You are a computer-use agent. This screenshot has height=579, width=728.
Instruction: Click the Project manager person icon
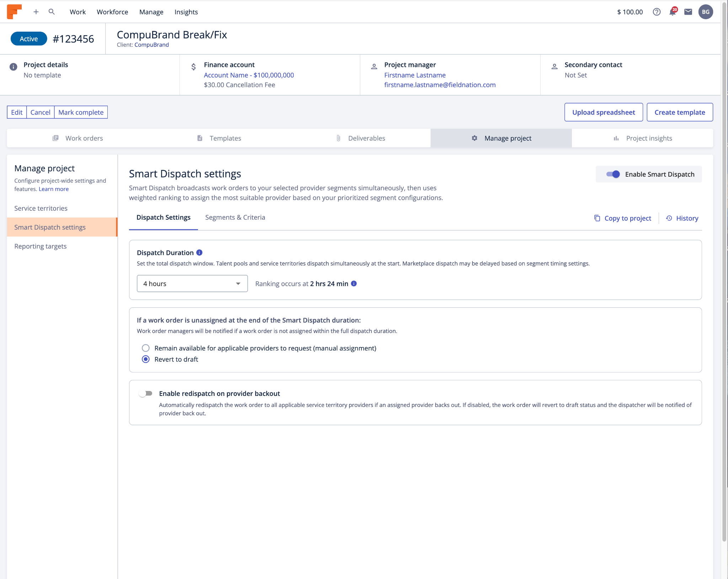[x=374, y=66]
